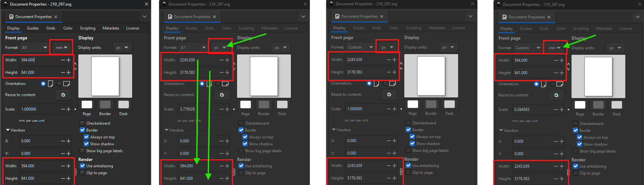Switch to License tab in leftmost dialog

coord(133,28)
